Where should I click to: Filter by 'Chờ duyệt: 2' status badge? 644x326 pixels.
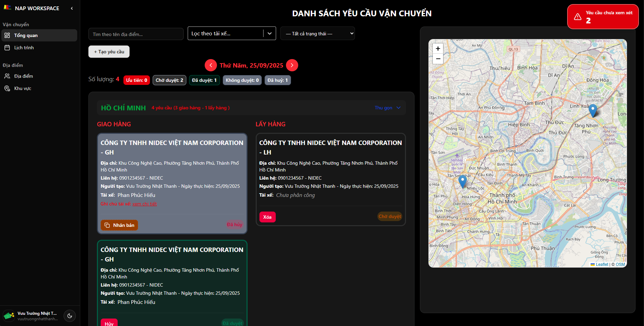(x=169, y=80)
